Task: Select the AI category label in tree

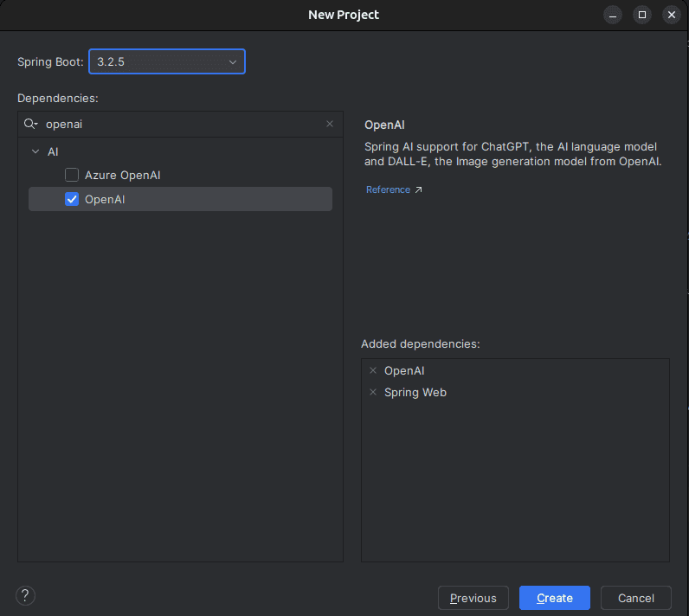Action: point(53,151)
